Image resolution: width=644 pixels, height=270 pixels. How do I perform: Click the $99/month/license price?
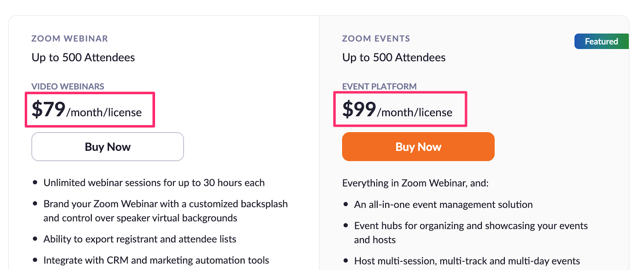tap(397, 110)
